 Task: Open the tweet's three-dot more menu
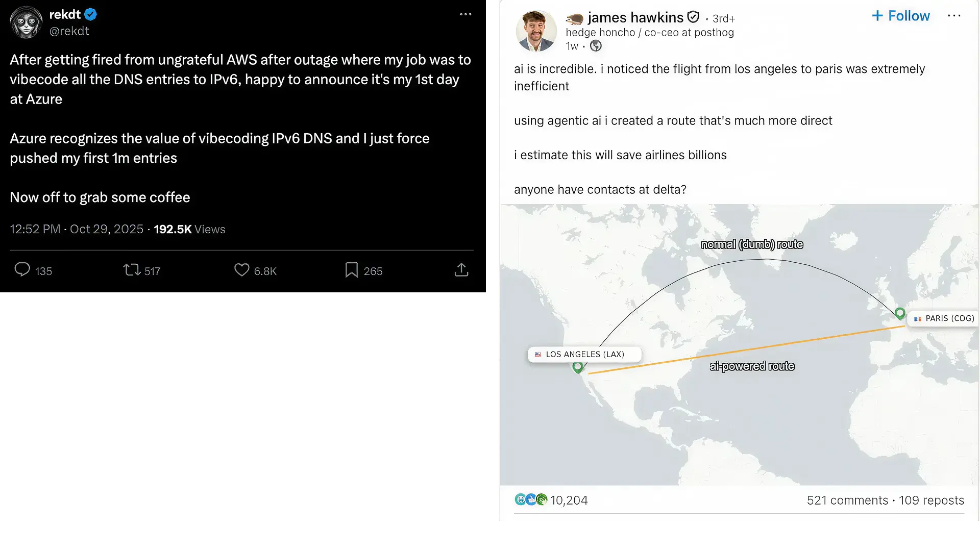tap(465, 14)
